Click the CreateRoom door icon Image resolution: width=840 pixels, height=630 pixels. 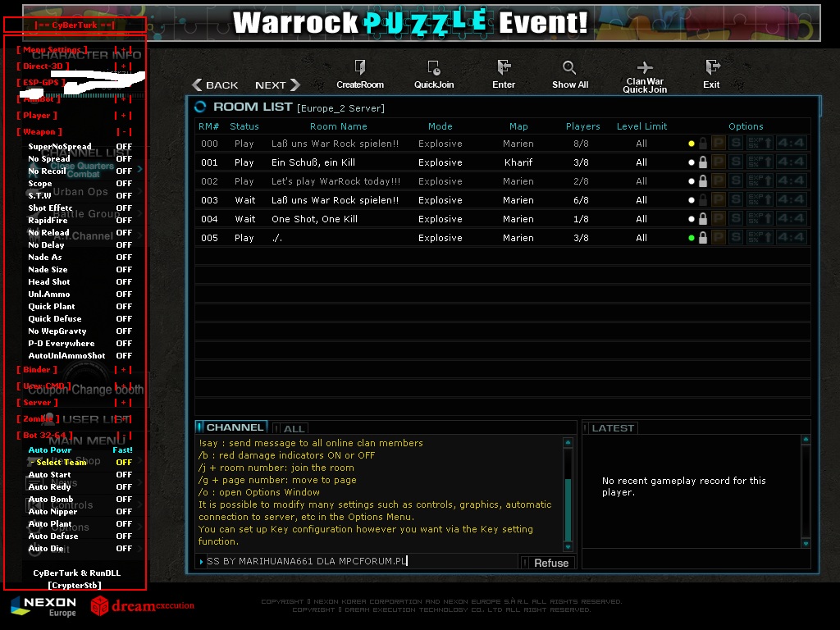(x=360, y=67)
